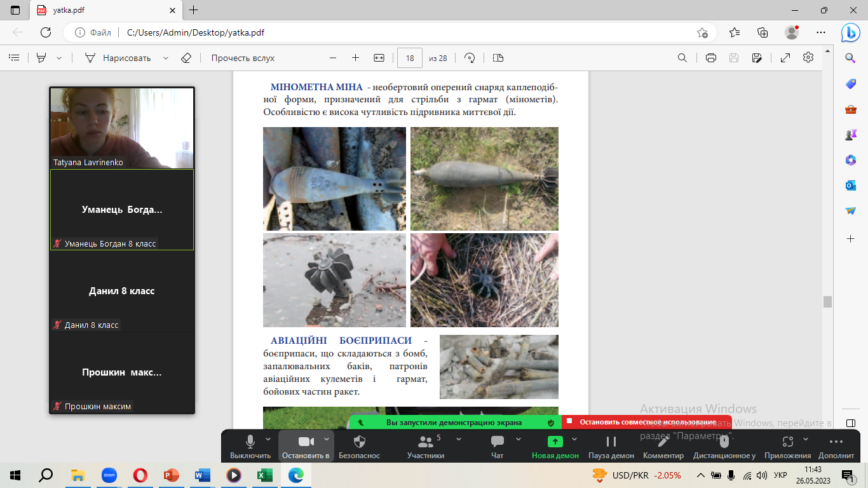The height and width of the screenshot is (488, 868).
Task: Open PDF viewer settings gear
Action: (808, 58)
